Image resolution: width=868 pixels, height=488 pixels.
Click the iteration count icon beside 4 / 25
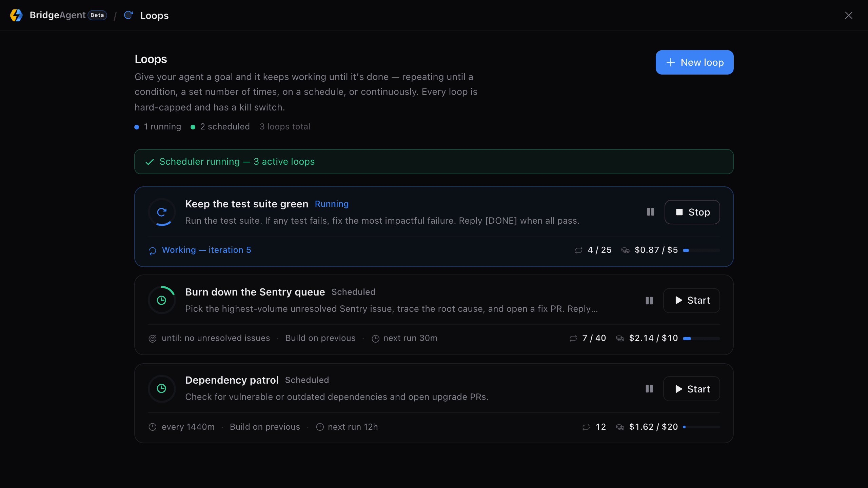click(578, 250)
